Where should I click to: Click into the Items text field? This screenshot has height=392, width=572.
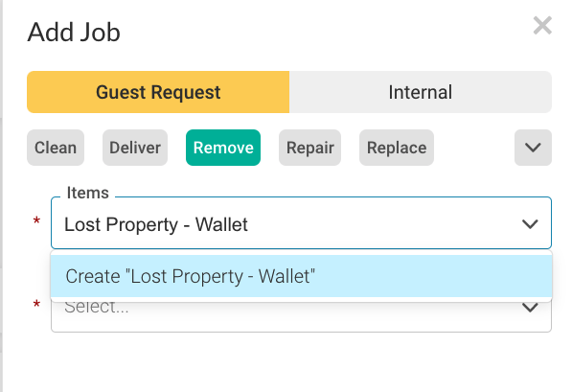click(x=285, y=223)
